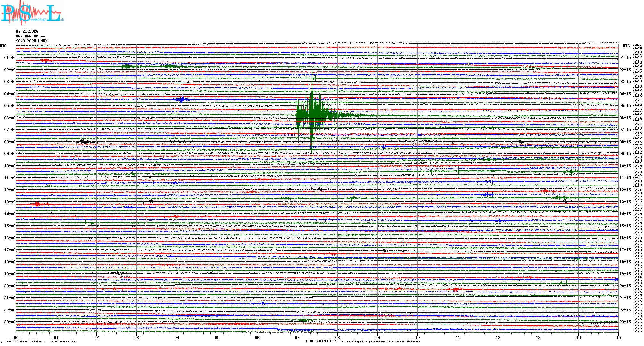Select the 06:00 UTC hour label on left
644x346 pixels.
10,118
